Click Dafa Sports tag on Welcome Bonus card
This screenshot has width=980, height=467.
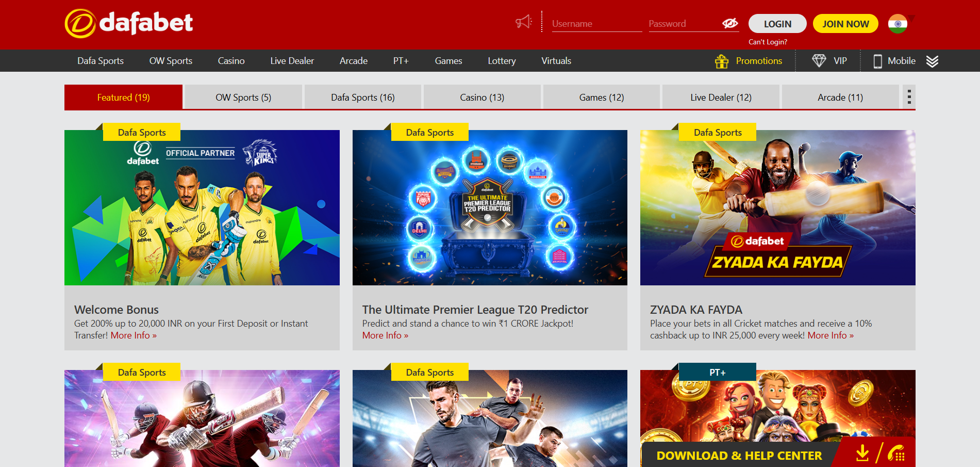click(142, 132)
